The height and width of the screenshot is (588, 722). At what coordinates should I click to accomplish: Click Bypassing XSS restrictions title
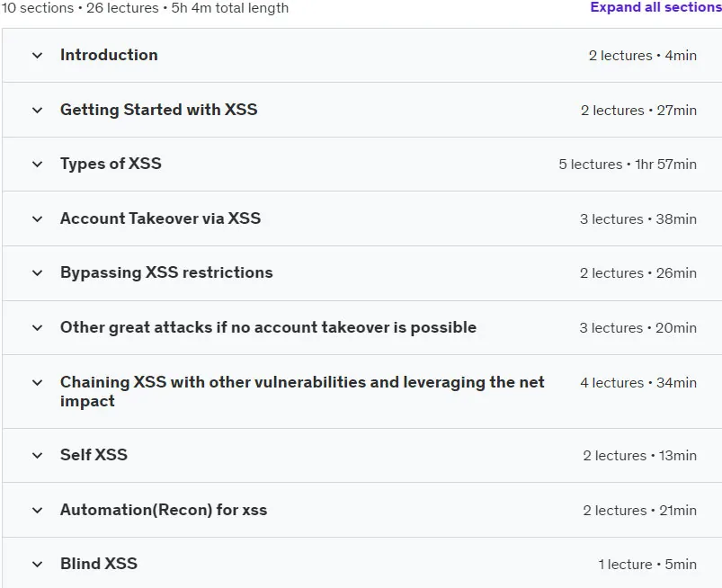pos(166,272)
